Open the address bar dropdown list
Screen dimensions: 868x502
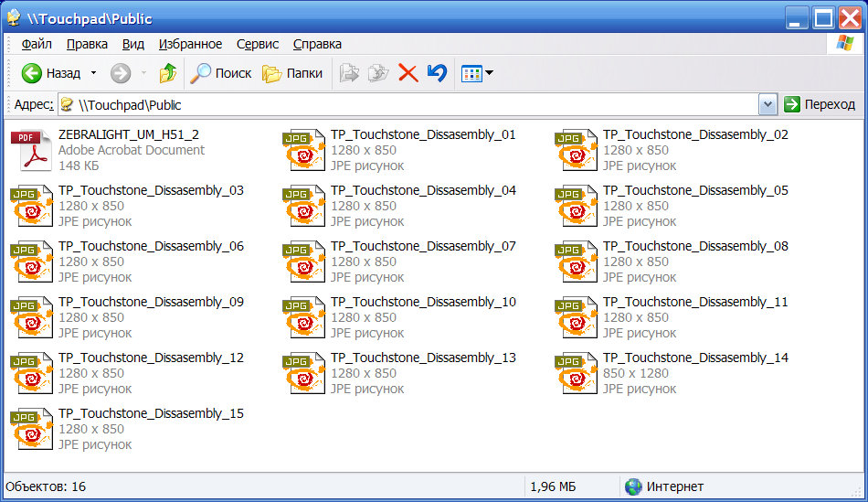pyautogui.click(x=767, y=104)
